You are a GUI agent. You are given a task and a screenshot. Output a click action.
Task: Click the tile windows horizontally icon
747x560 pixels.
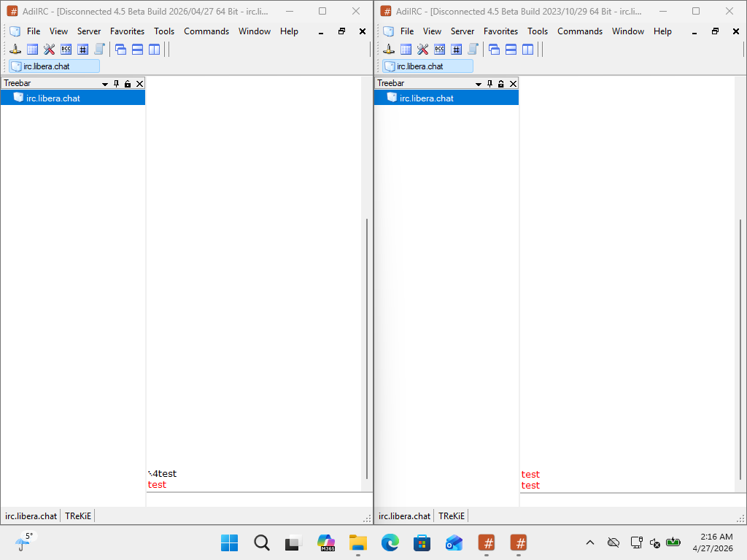coord(136,49)
